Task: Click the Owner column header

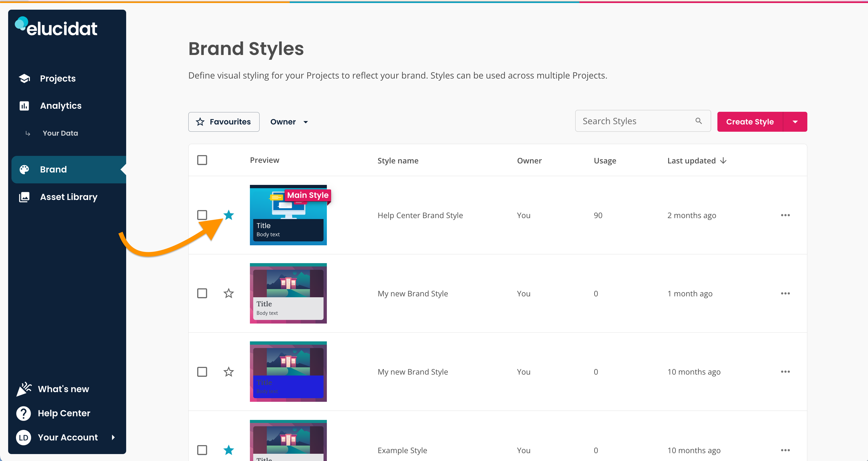Action: coord(529,160)
